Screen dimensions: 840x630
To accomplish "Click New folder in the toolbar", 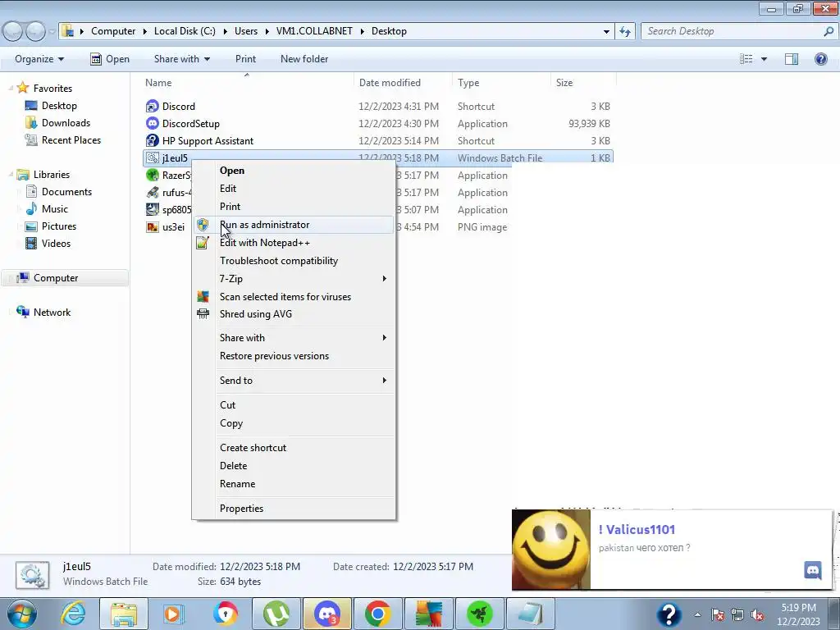I will [304, 59].
